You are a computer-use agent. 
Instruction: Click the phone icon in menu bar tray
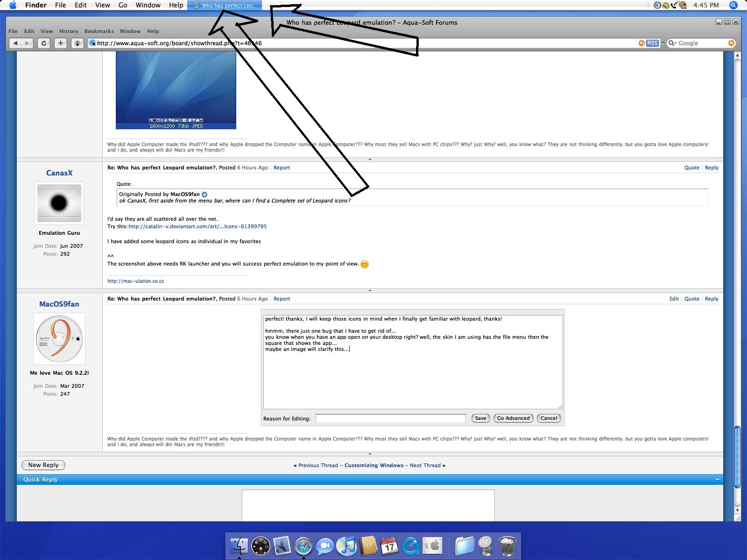pyautogui.click(x=674, y=5)
